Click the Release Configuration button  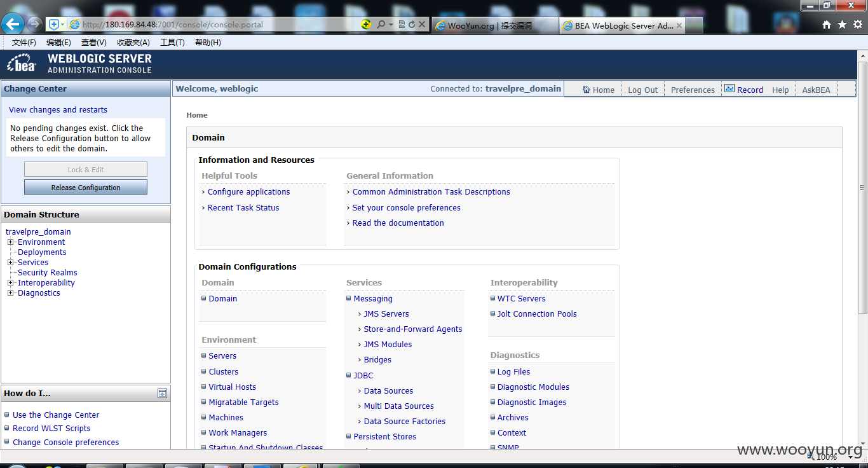86,188
